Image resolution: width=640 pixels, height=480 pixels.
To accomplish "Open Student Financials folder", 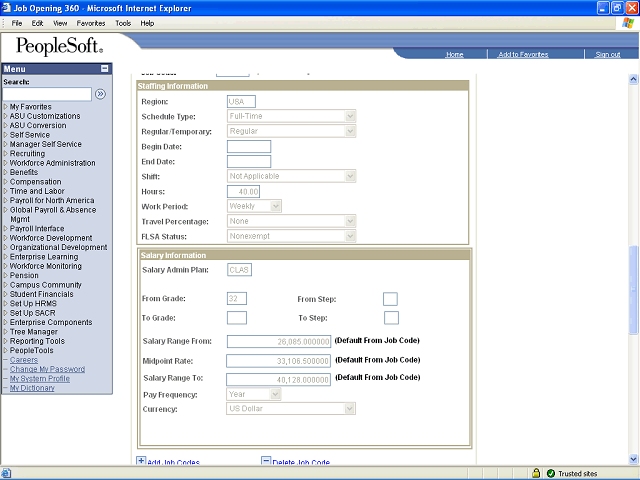I will (42, 294).
